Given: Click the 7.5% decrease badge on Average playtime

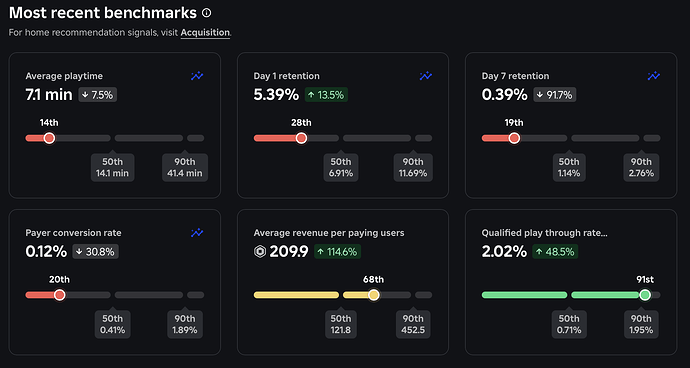Looking at the screenshot, I should pyautogui.click(x=98, y=95).
